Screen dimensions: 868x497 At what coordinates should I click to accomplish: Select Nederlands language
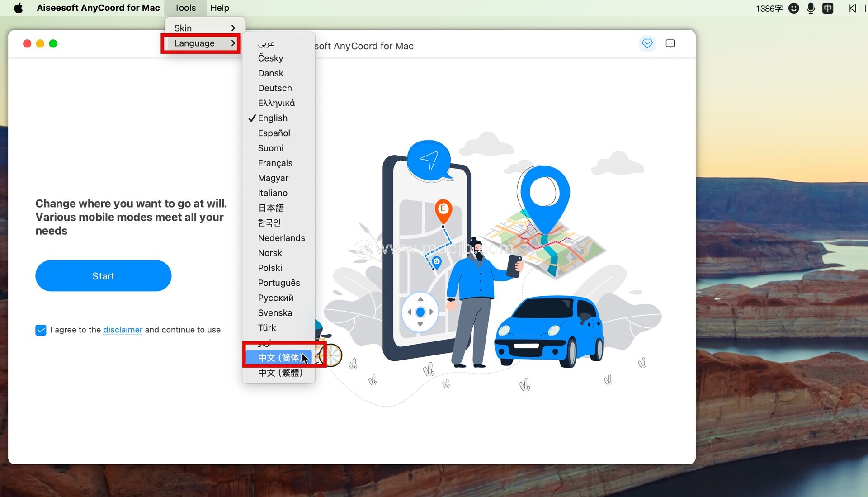278,237
